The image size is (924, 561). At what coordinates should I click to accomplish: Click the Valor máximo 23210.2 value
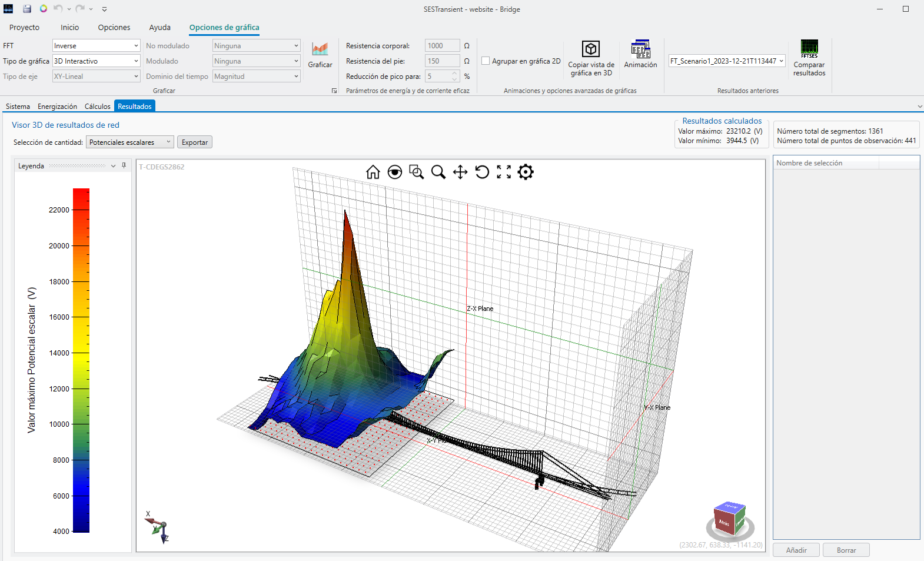[x=739, y=131]
